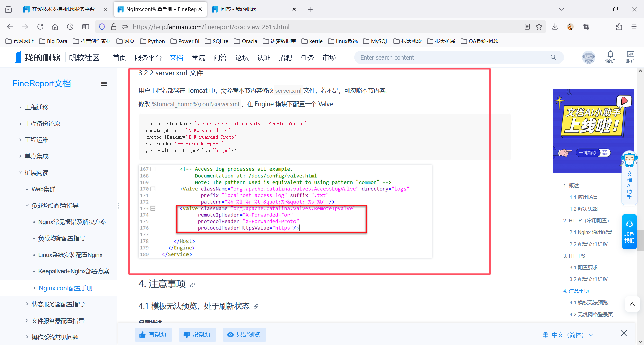This screenshot has width=644, height=345.
Task: Expand the 单点集成 tree item
Action: pos(20,156)
